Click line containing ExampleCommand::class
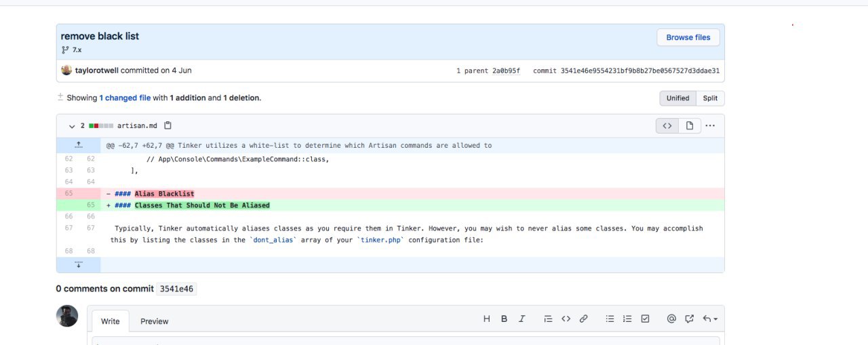Viewport: 868px width, 345px height. 412,159
